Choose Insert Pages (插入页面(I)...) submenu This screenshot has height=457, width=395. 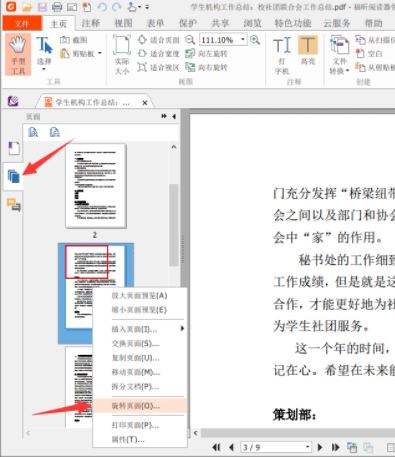click(139, 329)
